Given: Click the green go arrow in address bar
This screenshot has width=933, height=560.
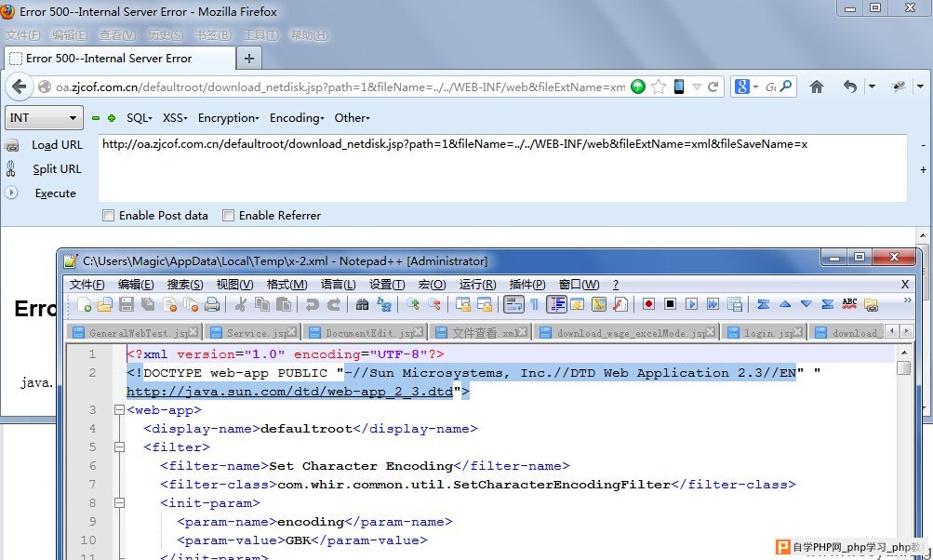Looking at the screenshot, I should coord(638,87).
